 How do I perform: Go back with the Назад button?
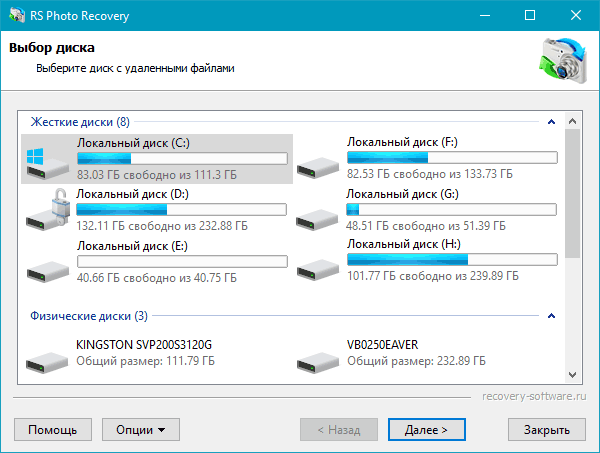click(x=339, y=430)
